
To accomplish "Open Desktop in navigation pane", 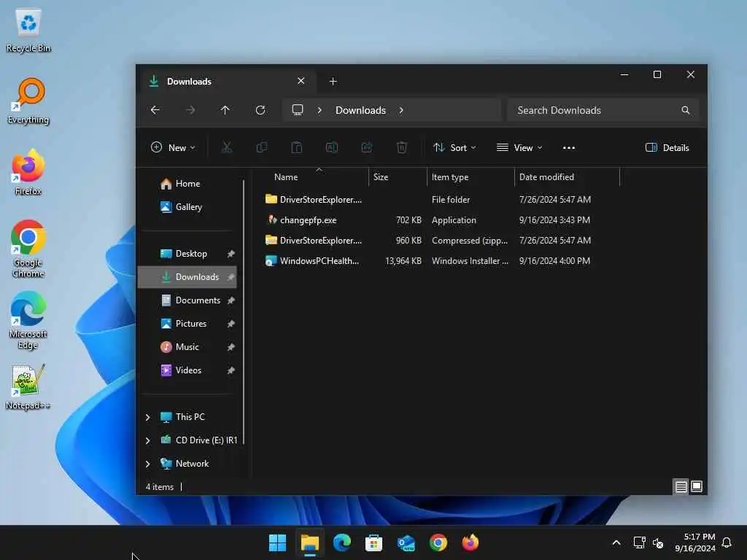I will point(187,254).
